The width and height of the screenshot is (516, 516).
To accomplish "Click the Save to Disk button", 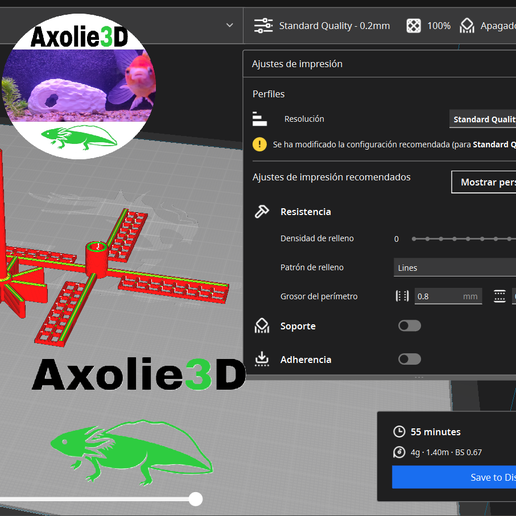I will tap(454, 477).
